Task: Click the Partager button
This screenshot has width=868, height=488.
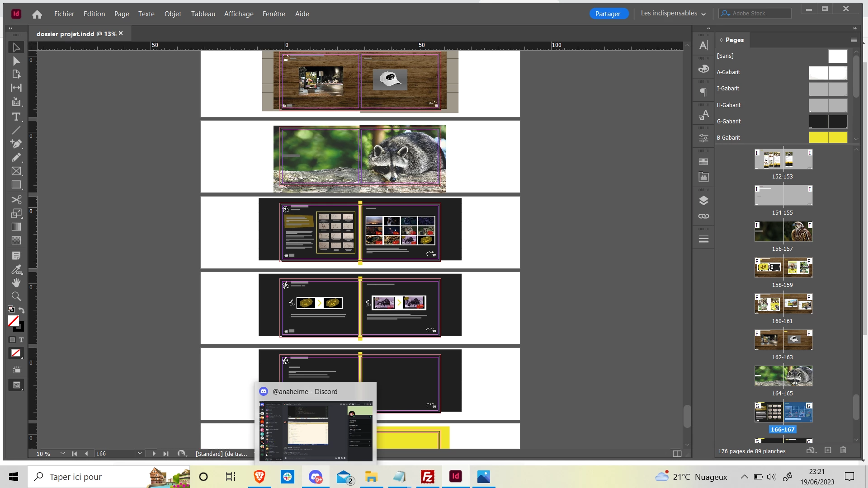Action: [608, 14]
